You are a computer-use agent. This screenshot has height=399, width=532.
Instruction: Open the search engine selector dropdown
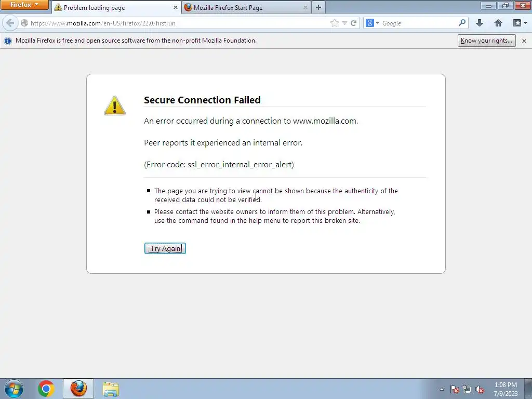click(x=372, y=23)
